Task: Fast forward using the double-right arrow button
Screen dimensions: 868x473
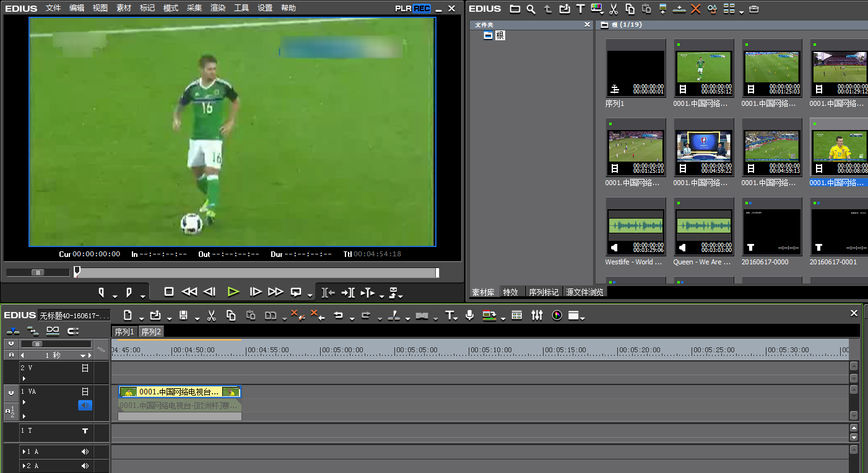Action: pos(276,292)
